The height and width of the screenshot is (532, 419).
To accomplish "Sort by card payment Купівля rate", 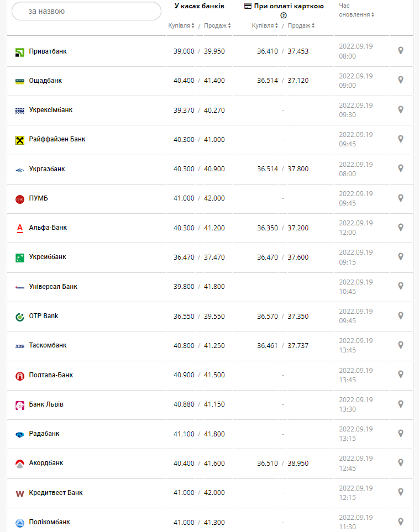I will pyautogui.click(x=265, y=26).
